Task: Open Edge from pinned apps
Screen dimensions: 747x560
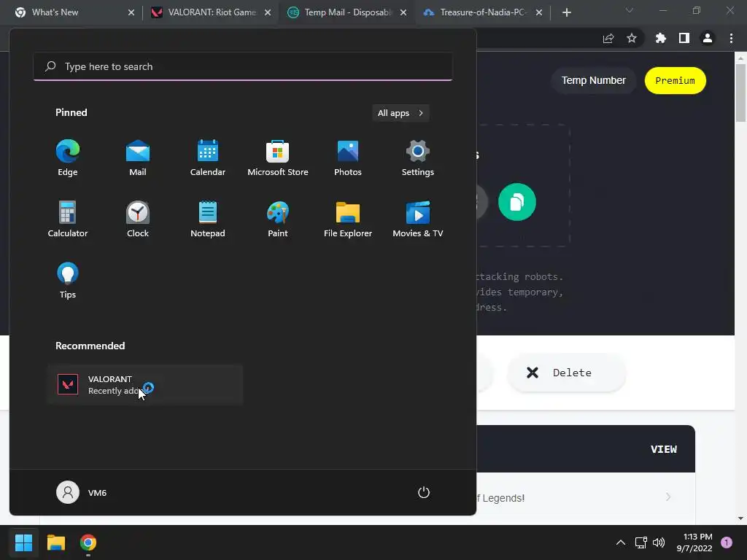Action: coord(68,158)
